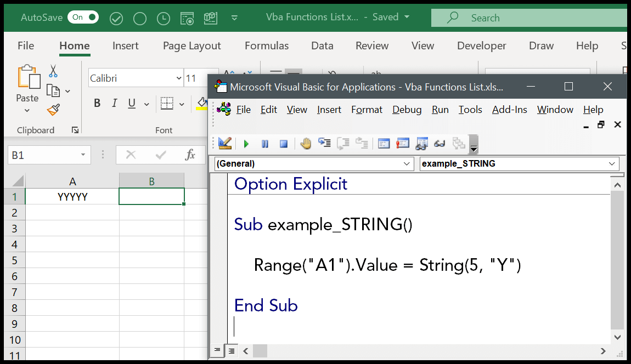Open the (General) declarations dropdown

click(407, 163)
